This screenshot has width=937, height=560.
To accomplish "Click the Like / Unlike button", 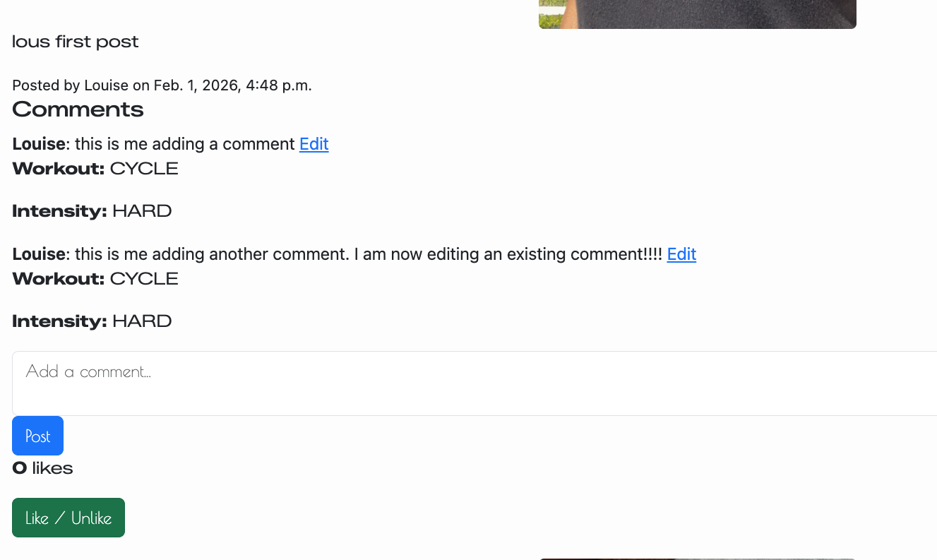I will pos(68,517).
